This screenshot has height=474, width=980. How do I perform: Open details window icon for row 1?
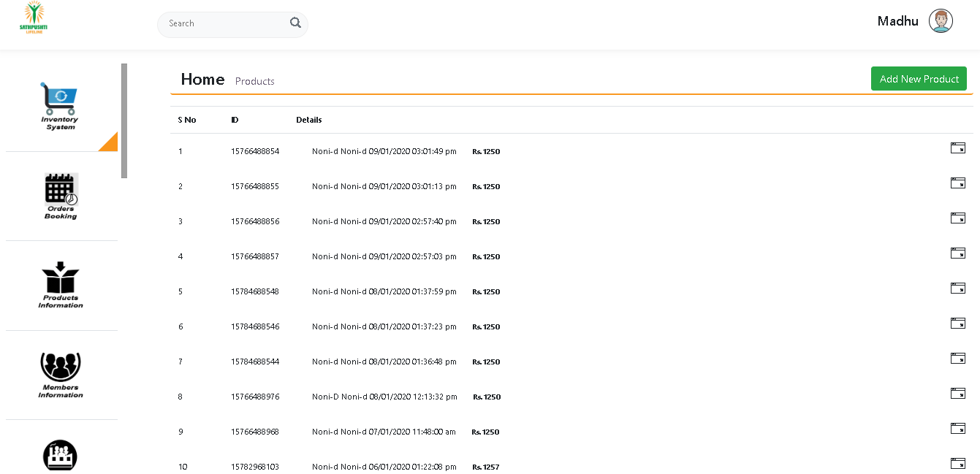coord(957,148)
